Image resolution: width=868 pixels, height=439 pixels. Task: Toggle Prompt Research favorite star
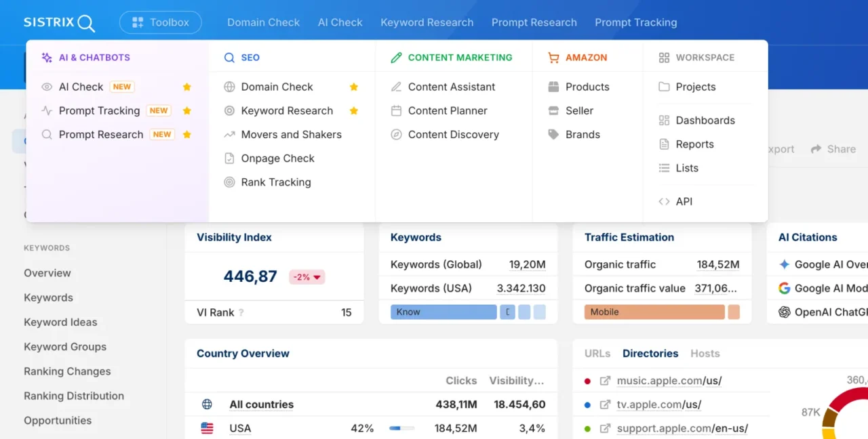click(x=187, y=134)
